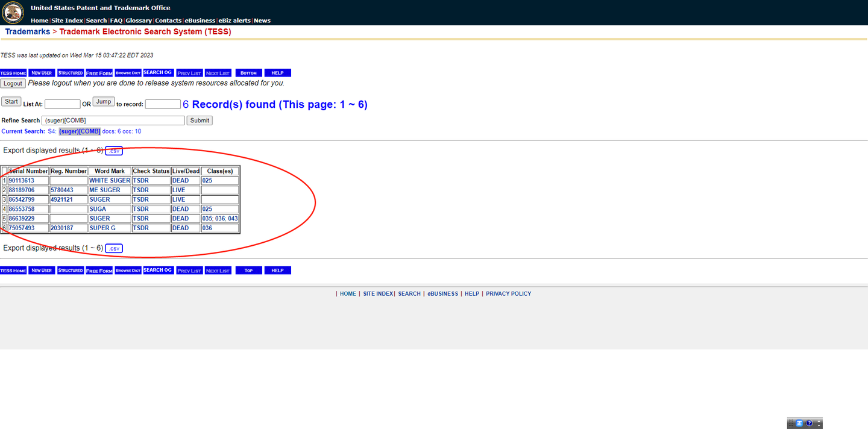Click the Start button
The width and height of the screenshot is (868, 438).
pos(11,102)
